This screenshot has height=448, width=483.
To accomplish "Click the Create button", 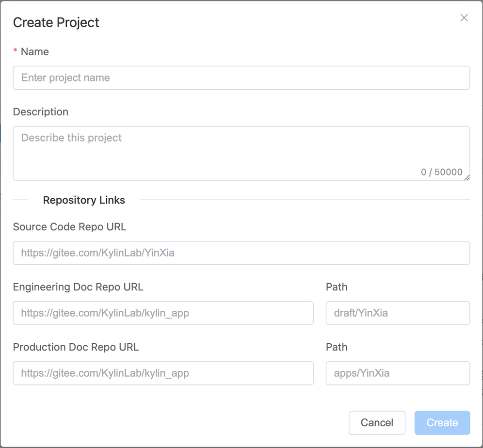I will 442,422.
